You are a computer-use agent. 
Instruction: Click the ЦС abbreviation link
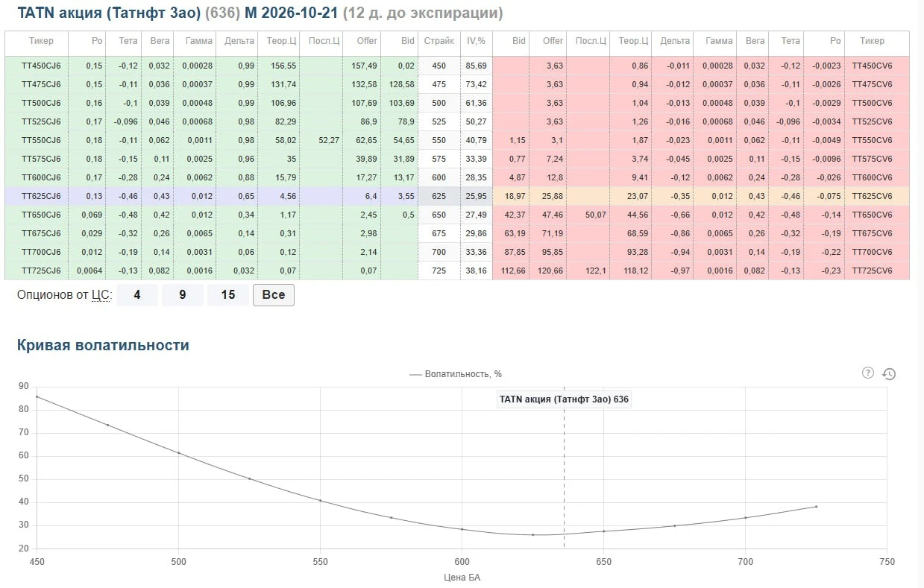click(101, 295)
